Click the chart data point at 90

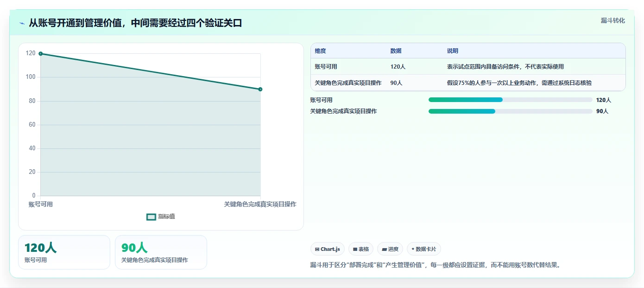(x=260, y=89)
